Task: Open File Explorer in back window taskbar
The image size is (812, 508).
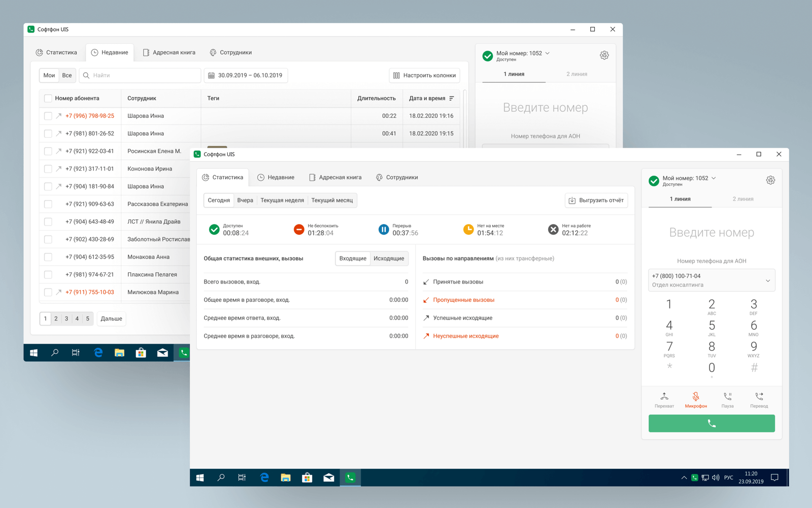Action: click(119, 353)
